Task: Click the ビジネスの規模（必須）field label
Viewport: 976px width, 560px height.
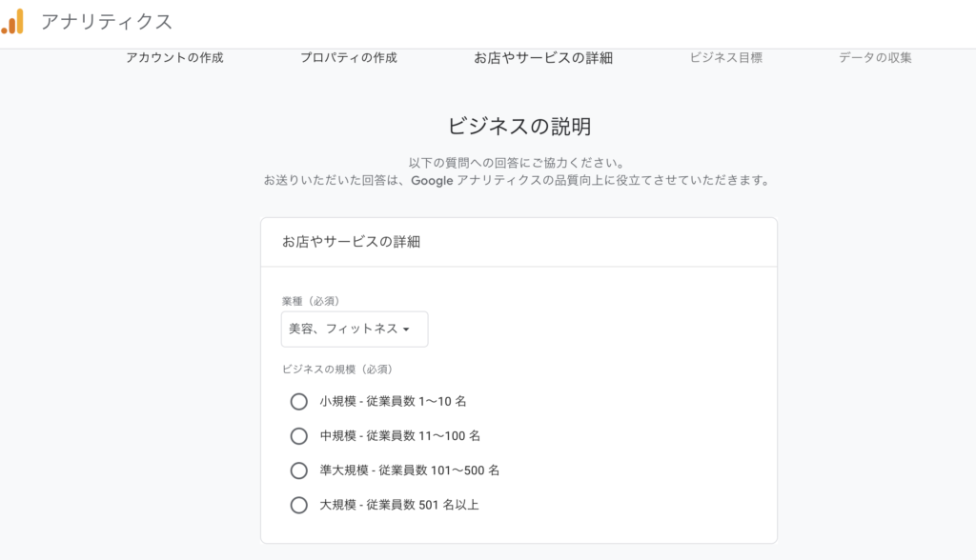Action: click(338, 369)
